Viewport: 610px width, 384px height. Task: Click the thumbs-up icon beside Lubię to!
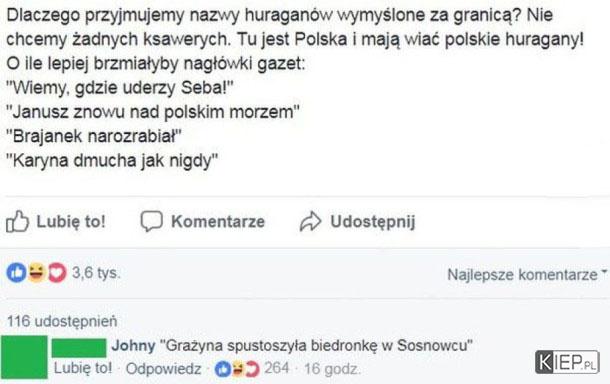(17, 222)
